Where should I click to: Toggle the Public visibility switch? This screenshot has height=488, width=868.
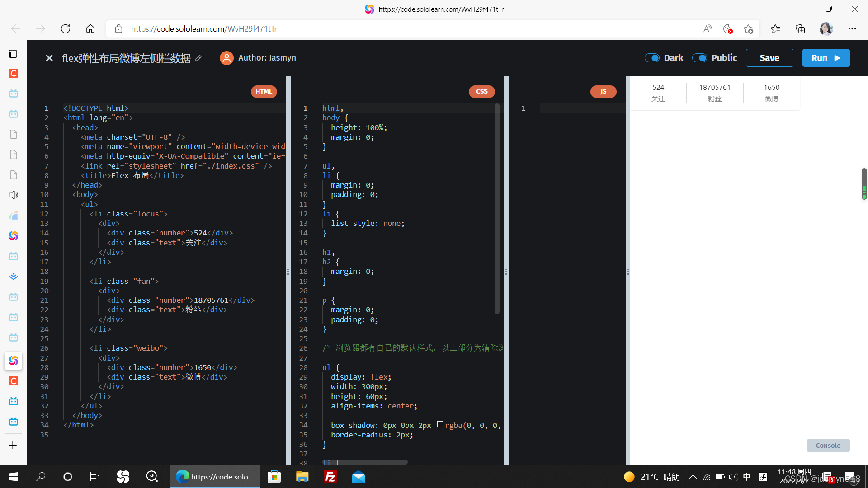click(699, 58)
